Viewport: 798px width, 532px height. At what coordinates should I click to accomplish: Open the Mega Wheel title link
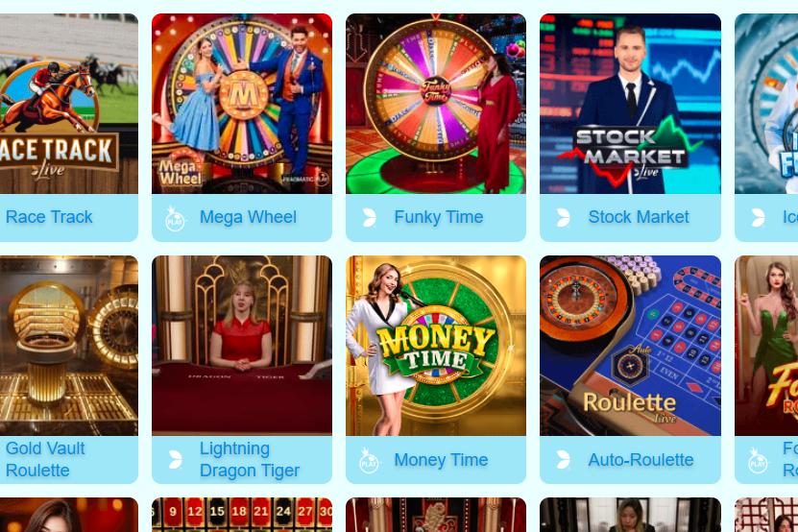coord(248,217)
